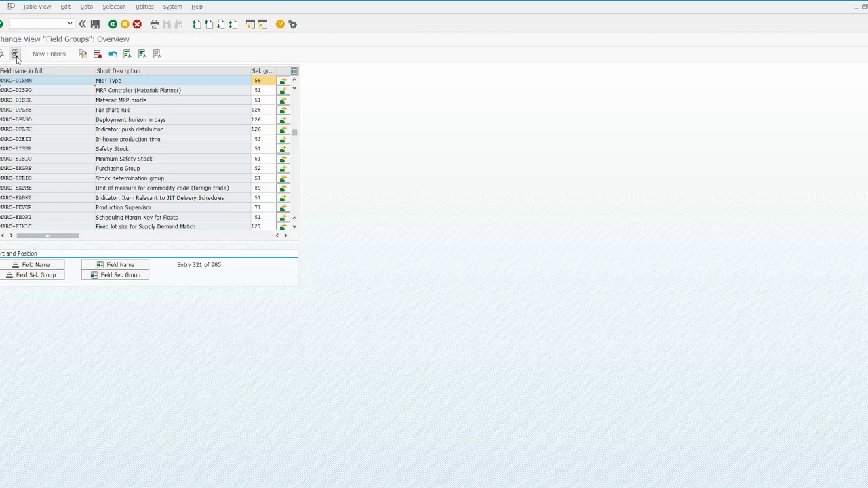
Task: Click the table's bottom scroll-down arrow
Action: click(x=294, y=226)
